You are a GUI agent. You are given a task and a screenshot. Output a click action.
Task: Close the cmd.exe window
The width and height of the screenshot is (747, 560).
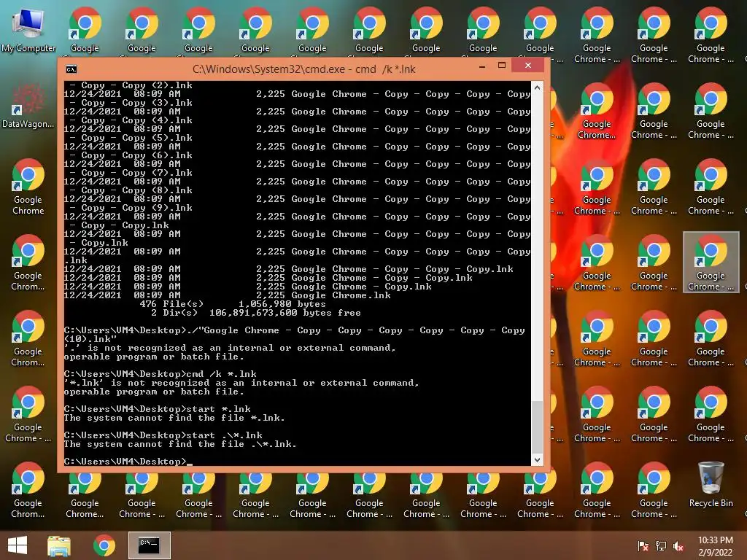pos(528,65)
